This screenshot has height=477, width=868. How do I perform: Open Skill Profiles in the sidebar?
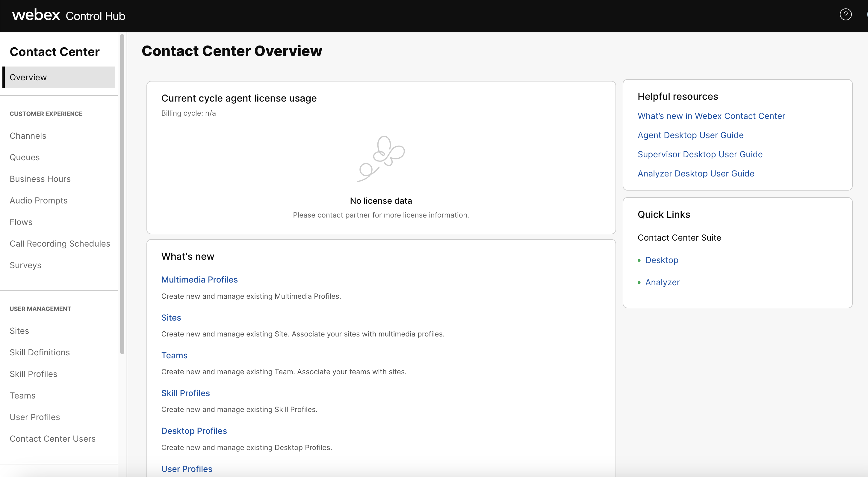pyautogui.click(x=33, y=374)
